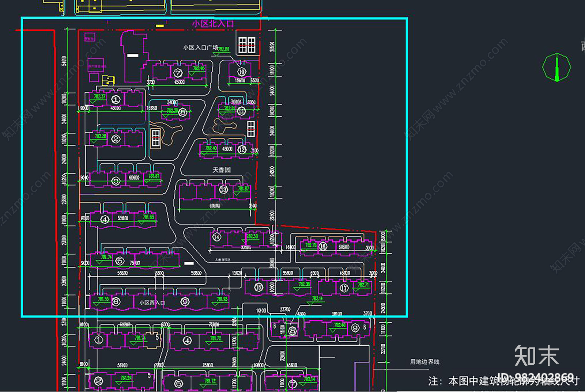This screenshot has width=585, height=392.
Task: Click the circled building number 10
Action: (241, 72)
